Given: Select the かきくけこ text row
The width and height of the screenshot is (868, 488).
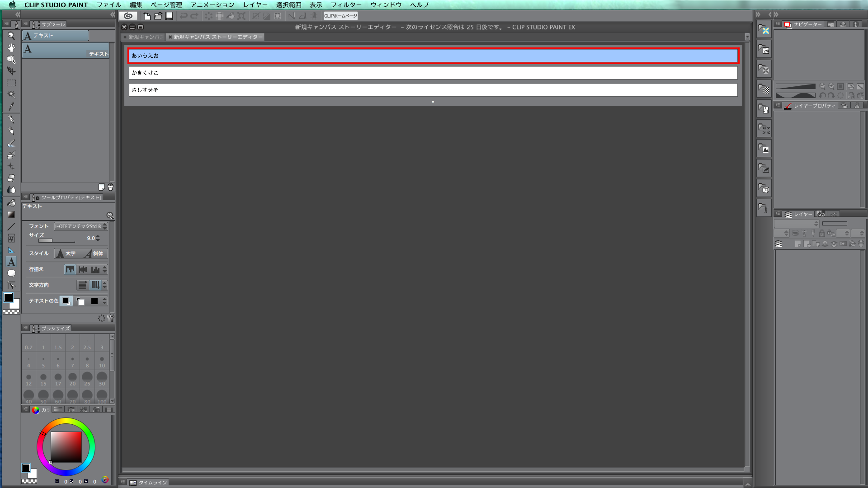Looking at the screenshot, I should (433, 73).
